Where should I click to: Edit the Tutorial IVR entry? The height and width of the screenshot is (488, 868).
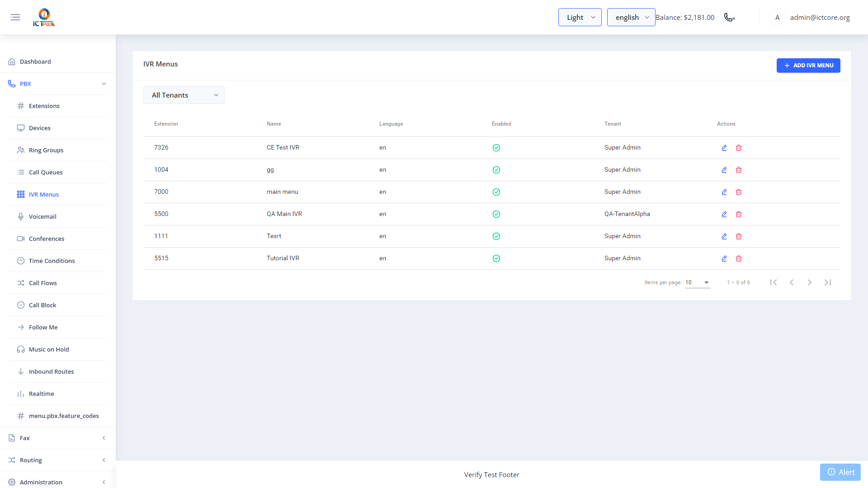coord(724,258)
